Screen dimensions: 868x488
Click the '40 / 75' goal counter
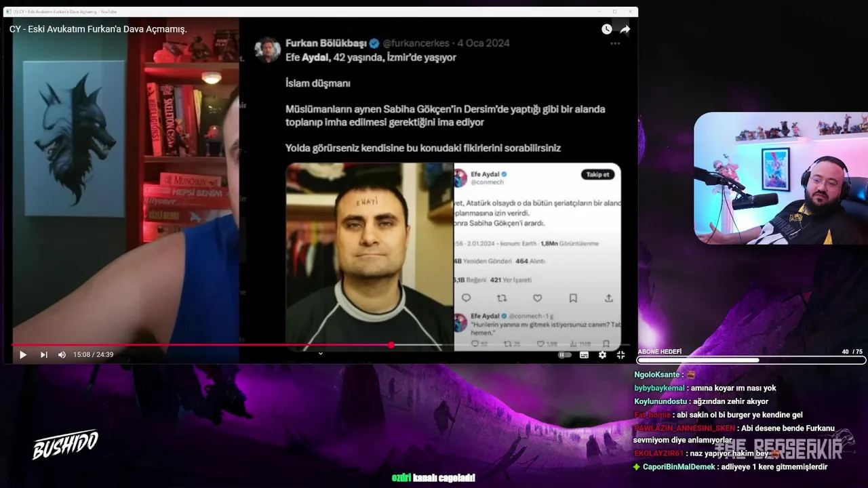coord(852,352)
